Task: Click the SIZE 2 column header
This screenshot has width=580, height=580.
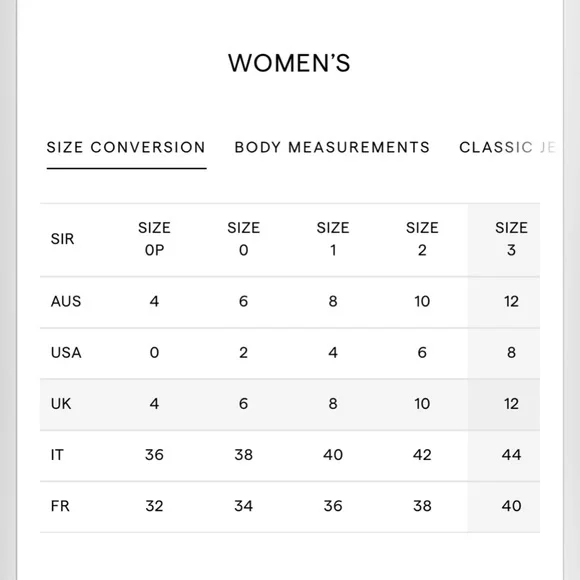Action: point(422,239)
